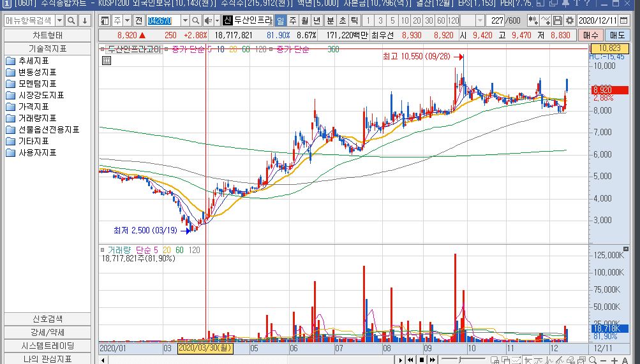Select the 틱 (tick) period toggle

tap(354, 20)
